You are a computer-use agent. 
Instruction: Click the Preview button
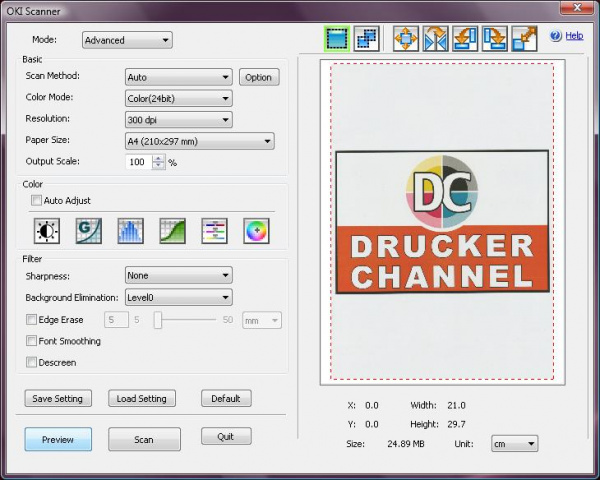tap(58, 439)
